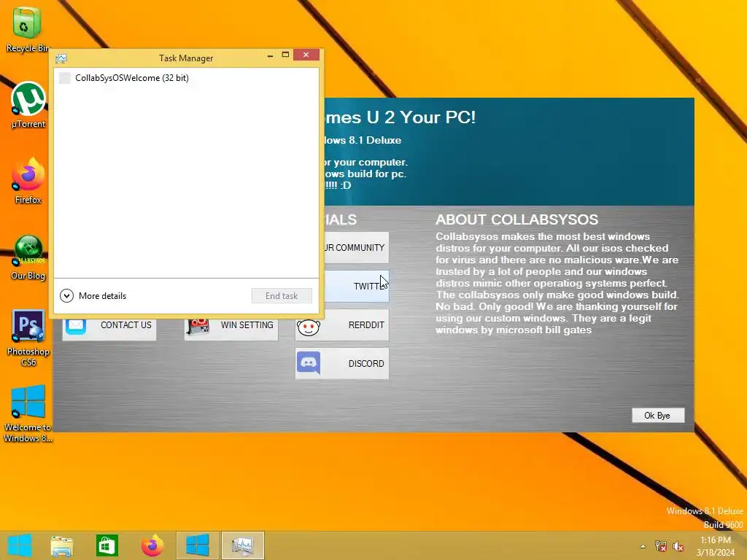Click the mail icon beside Contact Us
747x560 pixels.
[76, 327]
